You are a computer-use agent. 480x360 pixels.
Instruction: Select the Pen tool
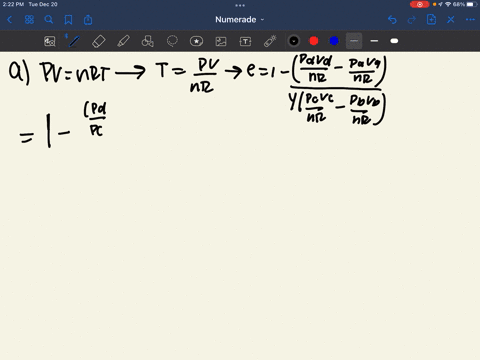(x=74, y=41)
